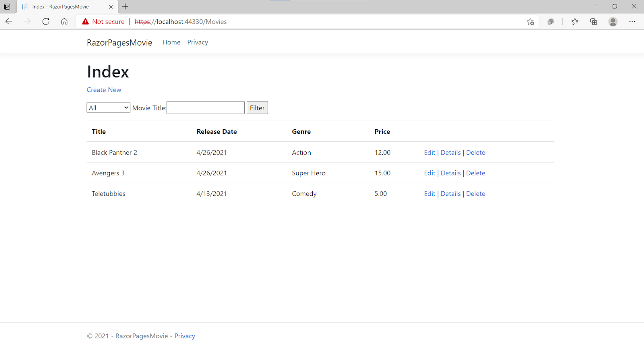Minimize the browser window
Viewport: 644px width, 346px height.
(x=596, y=6)
